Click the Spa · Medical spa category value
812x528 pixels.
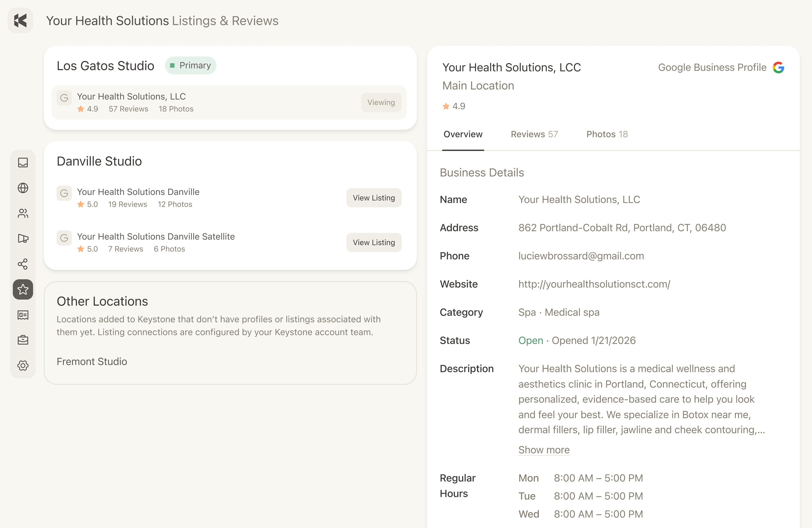[559, 312]
